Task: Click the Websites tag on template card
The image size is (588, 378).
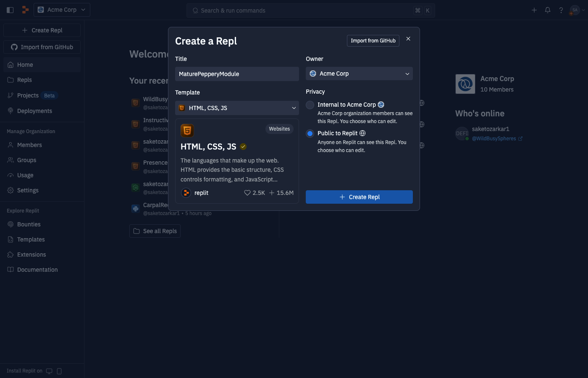Action: point(279,129)
